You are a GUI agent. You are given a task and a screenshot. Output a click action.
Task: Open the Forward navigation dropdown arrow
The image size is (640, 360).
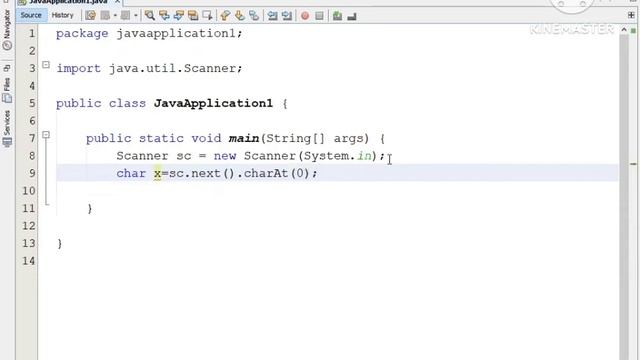136,16
